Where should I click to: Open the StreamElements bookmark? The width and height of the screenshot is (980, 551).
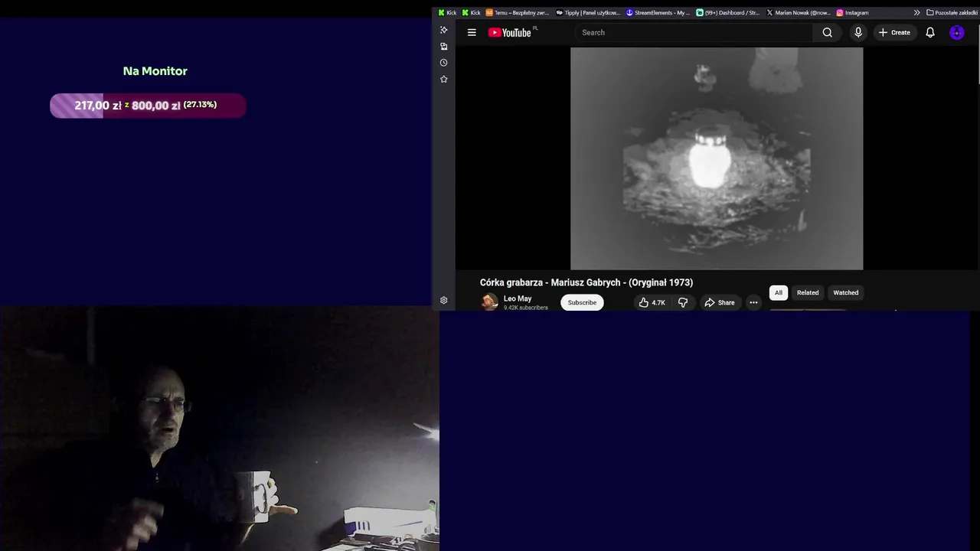(x=658, y=12)
